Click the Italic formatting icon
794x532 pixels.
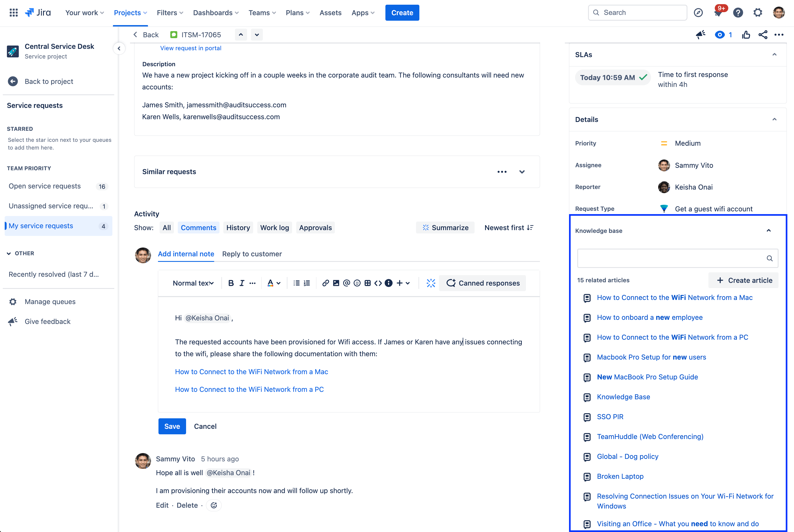[x=241, y=283]
